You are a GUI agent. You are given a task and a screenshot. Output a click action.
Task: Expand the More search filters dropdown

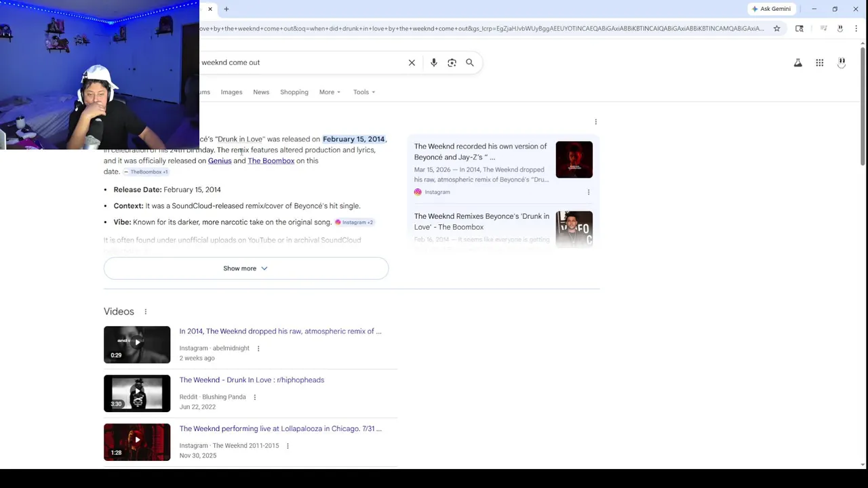tap(330, 92)
